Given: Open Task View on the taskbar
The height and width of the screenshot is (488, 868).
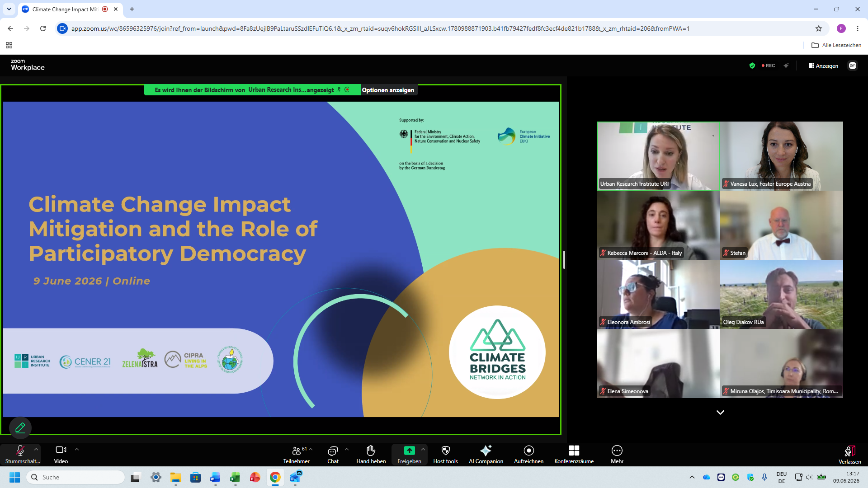Looking at the screenshot, I should pyautogui.click(x=136, y=477).
